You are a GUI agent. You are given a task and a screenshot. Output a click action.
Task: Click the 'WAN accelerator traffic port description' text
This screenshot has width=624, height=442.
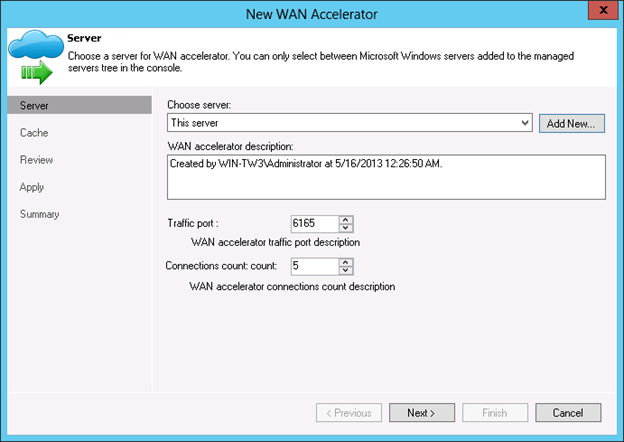point(275,242)
